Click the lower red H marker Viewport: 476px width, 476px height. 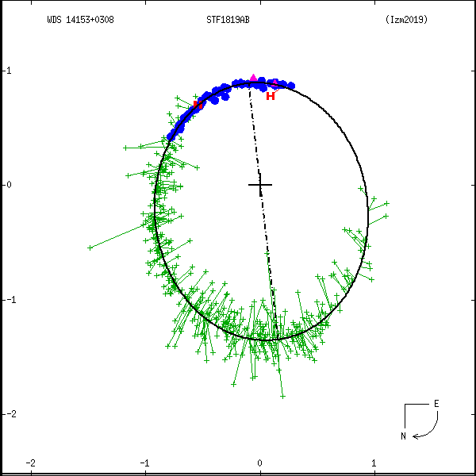[x=271, y=96]
